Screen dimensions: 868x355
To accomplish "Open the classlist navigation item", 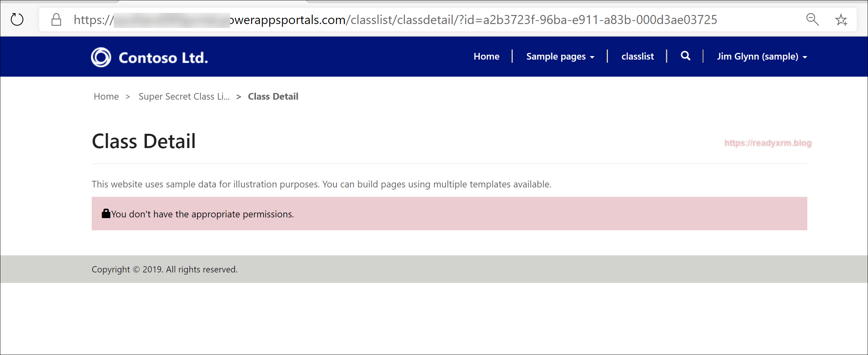I will click(x=637, y=56).
